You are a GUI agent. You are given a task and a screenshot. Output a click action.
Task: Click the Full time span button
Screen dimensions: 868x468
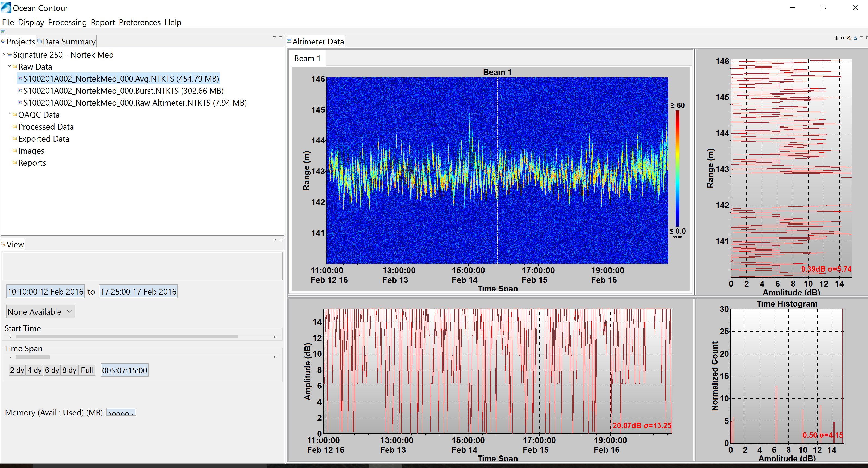click(87, 370)
